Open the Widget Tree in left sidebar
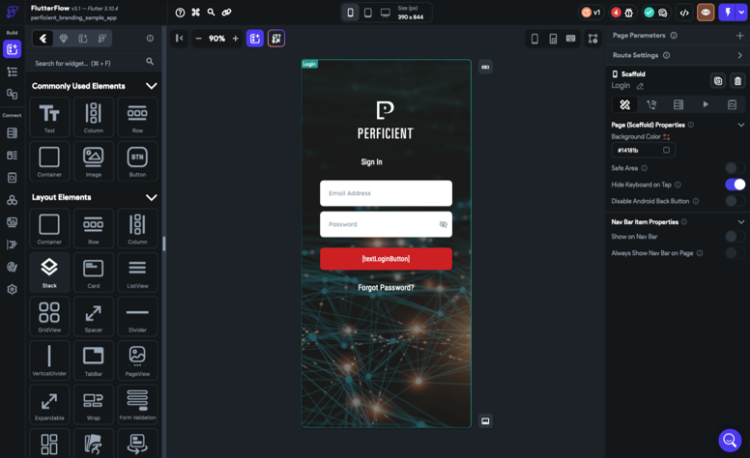This screenshot has width=750, height=458. [x=12, y=72]
